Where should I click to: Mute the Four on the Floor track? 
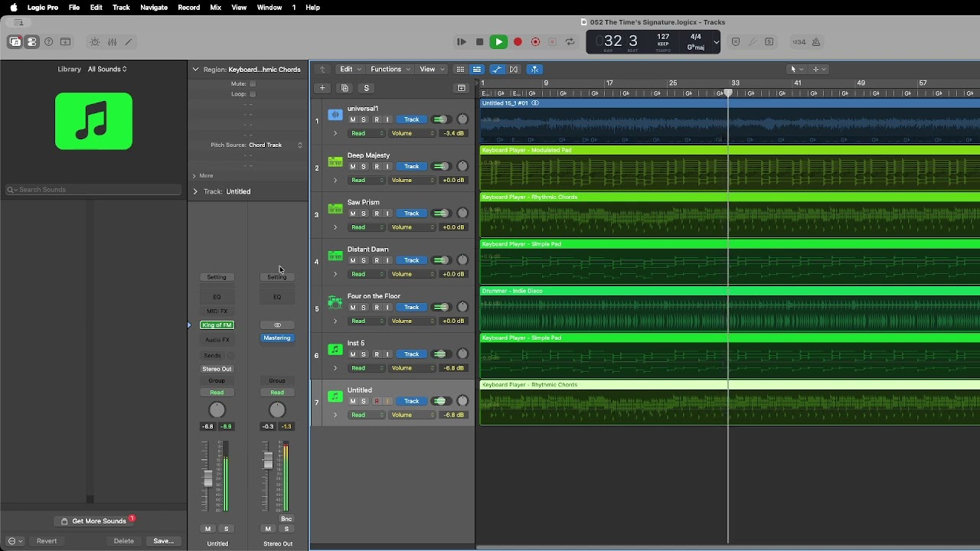(x=353, y=308)
